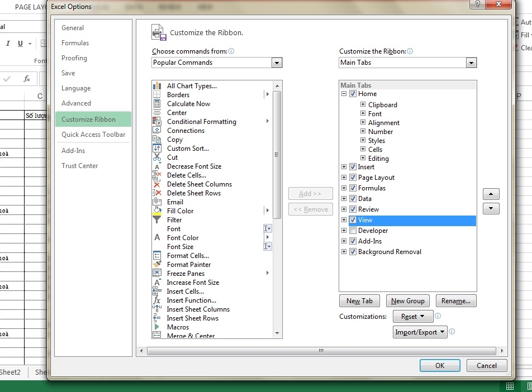Screen dimensions: 532x392
Task: Go to the Proofing options category
Action: pos(74,58)
